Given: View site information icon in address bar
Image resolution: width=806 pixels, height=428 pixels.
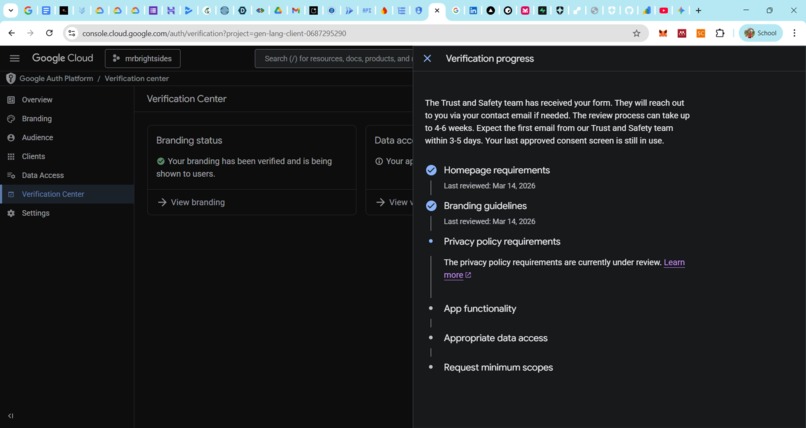Looking at the screenshot, I should tap(72, 33).
